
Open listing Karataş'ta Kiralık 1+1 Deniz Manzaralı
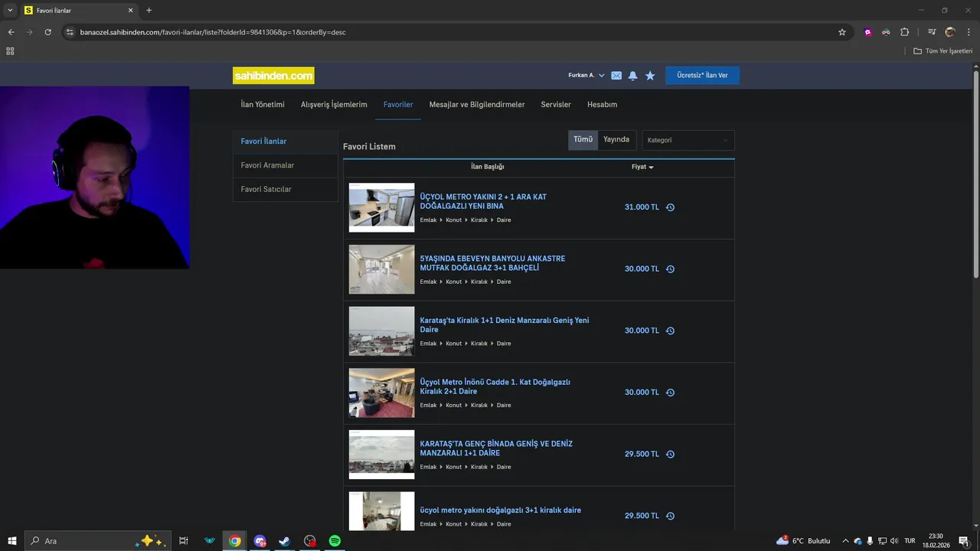(505, 325)
